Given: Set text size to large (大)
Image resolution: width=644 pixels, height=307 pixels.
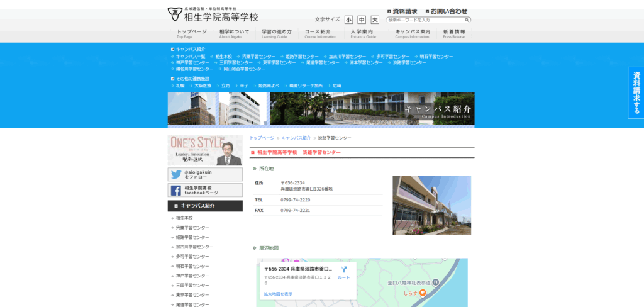Looking at the screenshot, I should [x=375, y=20].
